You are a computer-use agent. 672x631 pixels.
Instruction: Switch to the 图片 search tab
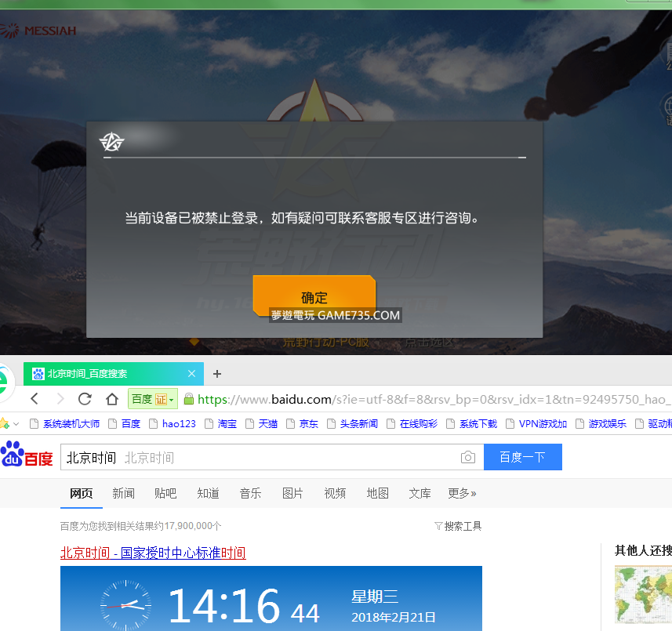[x=292, y=493]
